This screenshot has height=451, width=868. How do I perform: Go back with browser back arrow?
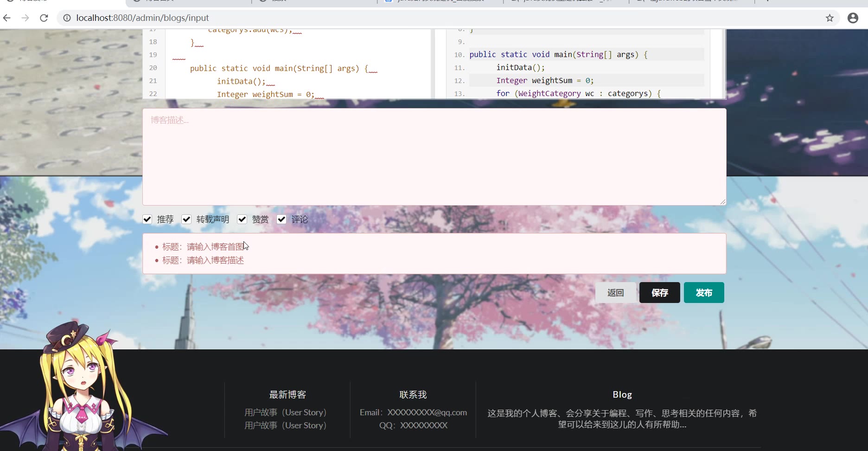tap(7, 18)
